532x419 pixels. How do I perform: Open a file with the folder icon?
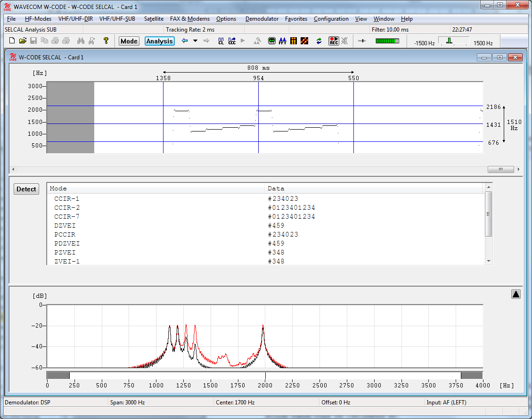[x=23, y=41]
